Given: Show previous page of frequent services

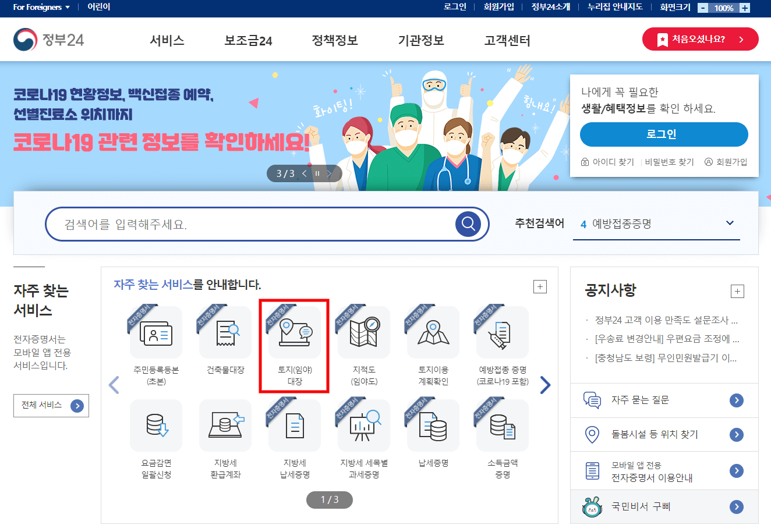Looking at the screenshot, I should (x=114, y=385).
